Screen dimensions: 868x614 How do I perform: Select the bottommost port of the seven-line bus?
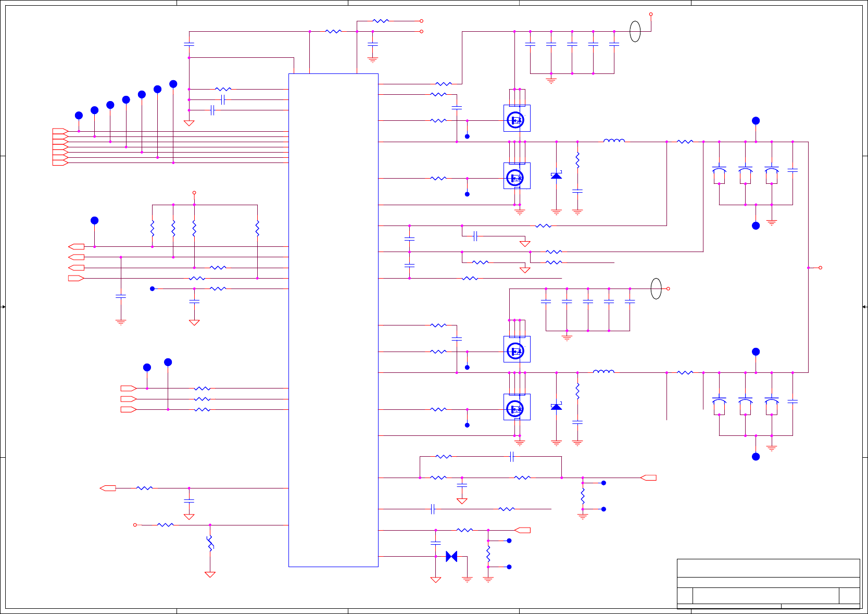coord(60,162)
